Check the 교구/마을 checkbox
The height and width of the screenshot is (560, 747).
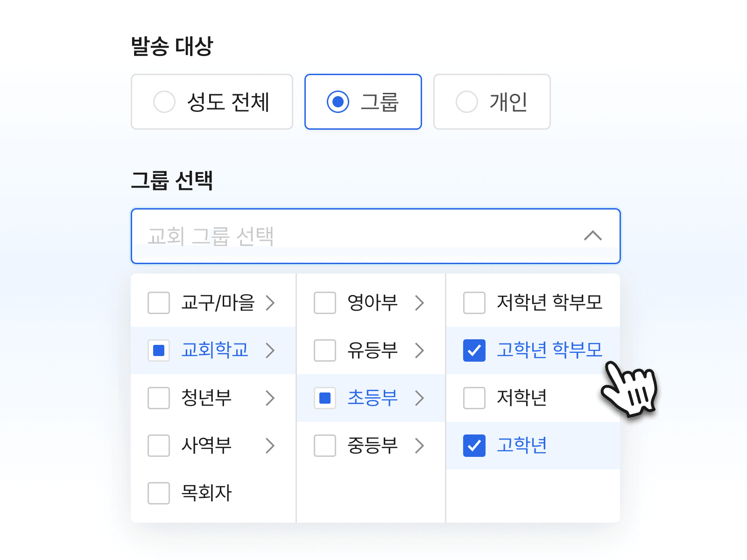(158, 303)
